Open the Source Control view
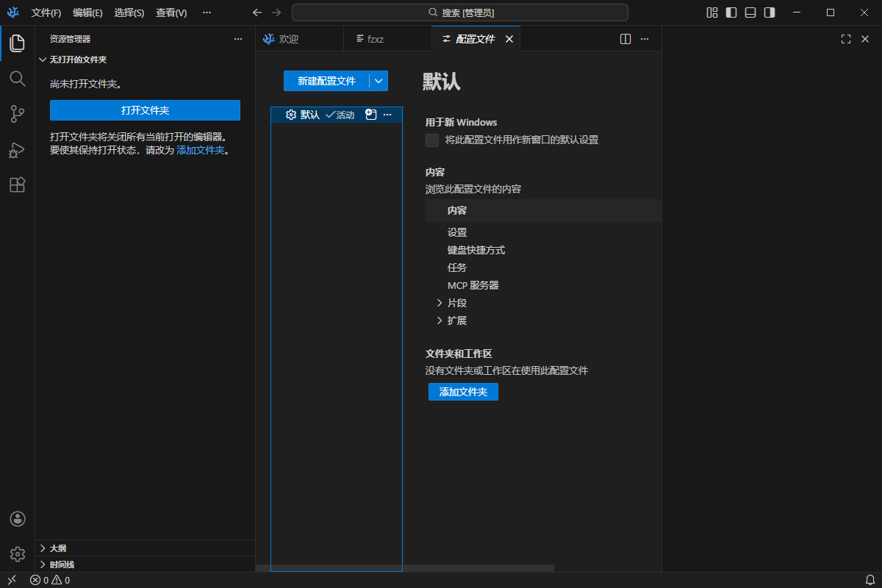 pos(18,114)
